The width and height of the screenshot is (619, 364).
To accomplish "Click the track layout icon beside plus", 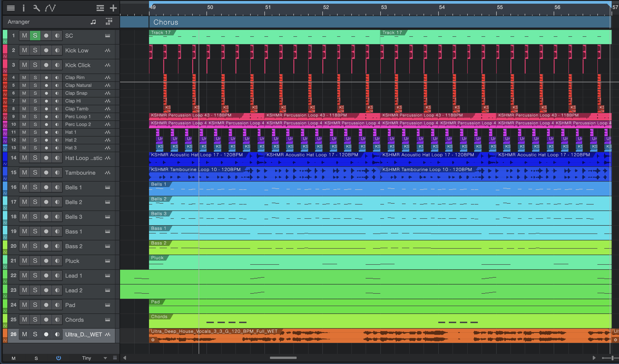I will [100, 8].
